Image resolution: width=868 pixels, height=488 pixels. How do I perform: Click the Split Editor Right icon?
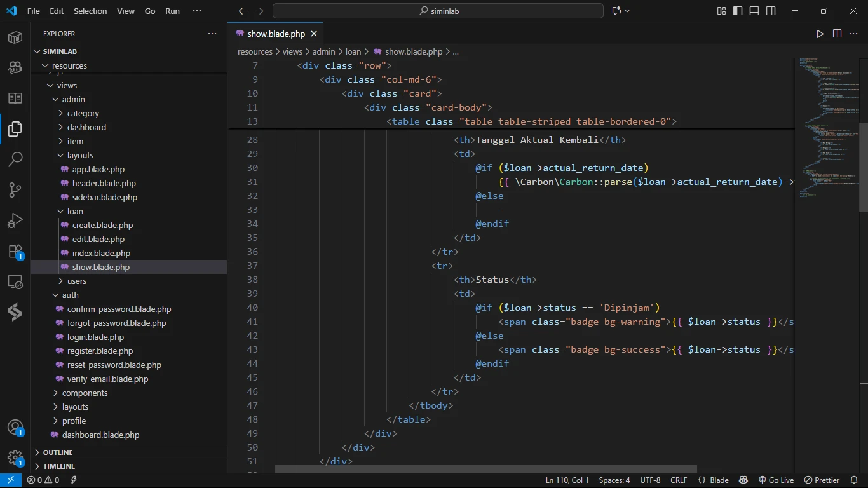click(x=837, y=34)
